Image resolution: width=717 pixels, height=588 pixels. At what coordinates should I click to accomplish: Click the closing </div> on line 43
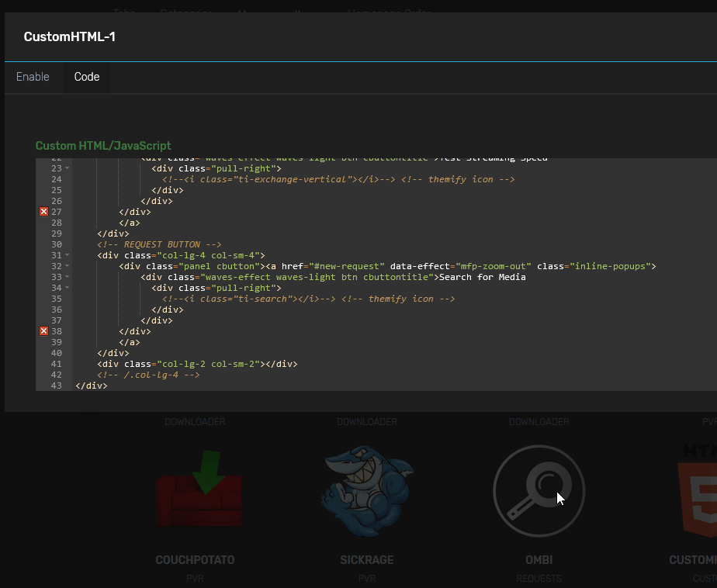tap(92, 386)
